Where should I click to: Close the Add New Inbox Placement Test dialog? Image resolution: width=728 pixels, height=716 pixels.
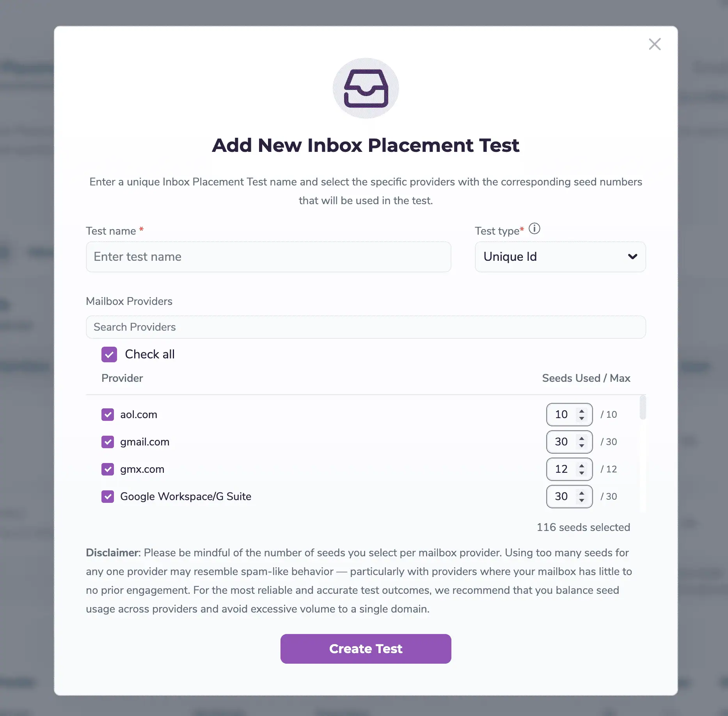655,44
